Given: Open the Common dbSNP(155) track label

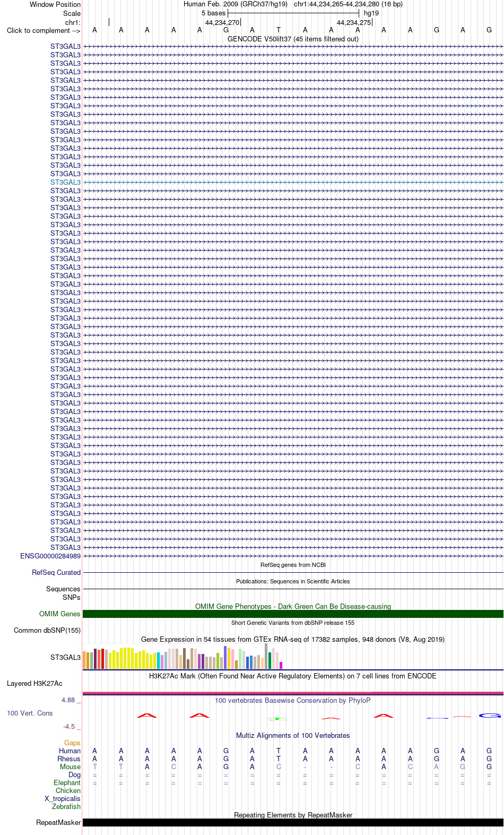Looking at the screenshot, I should pyautogui.click(x=47, y=630).
